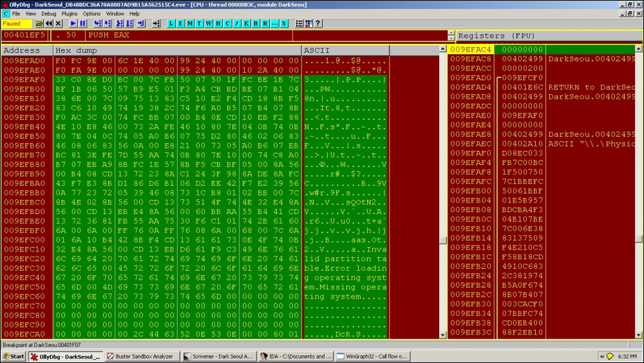
Task: Select stack comment ASCII "\\.\Physic
Action: (x=591, y=144)
